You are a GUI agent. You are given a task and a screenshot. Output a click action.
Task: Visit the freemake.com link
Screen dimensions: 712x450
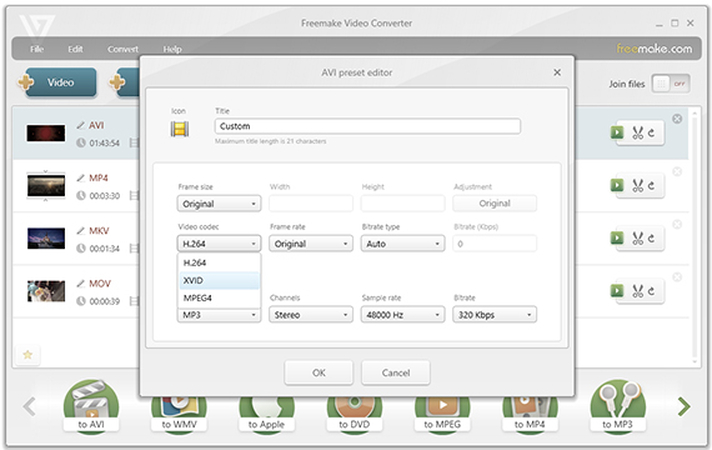tap(654, 49)
